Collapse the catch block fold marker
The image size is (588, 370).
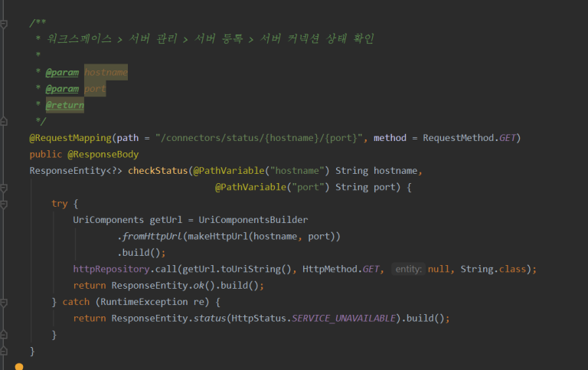(x=4, y=303)
